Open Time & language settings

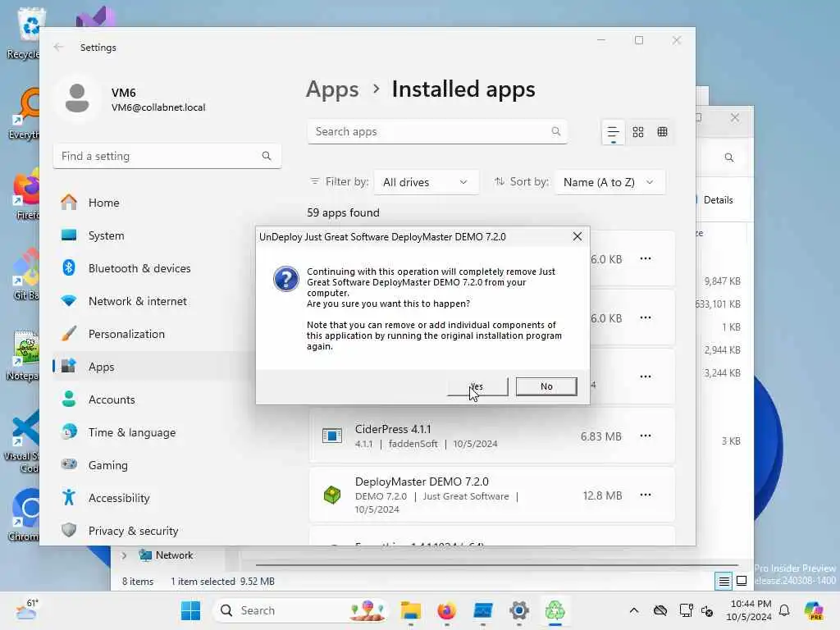pos(132,432)
